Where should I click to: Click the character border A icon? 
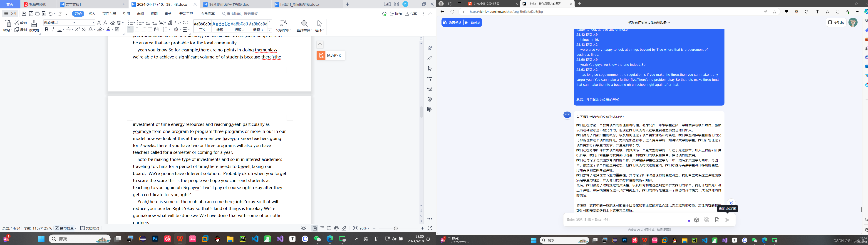(x=117, y=30)
